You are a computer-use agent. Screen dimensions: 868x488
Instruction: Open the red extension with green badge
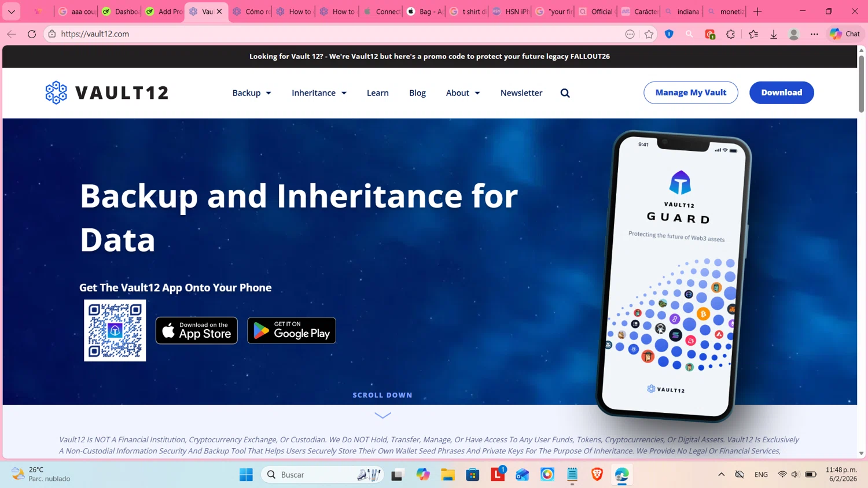tap(710, 34)
